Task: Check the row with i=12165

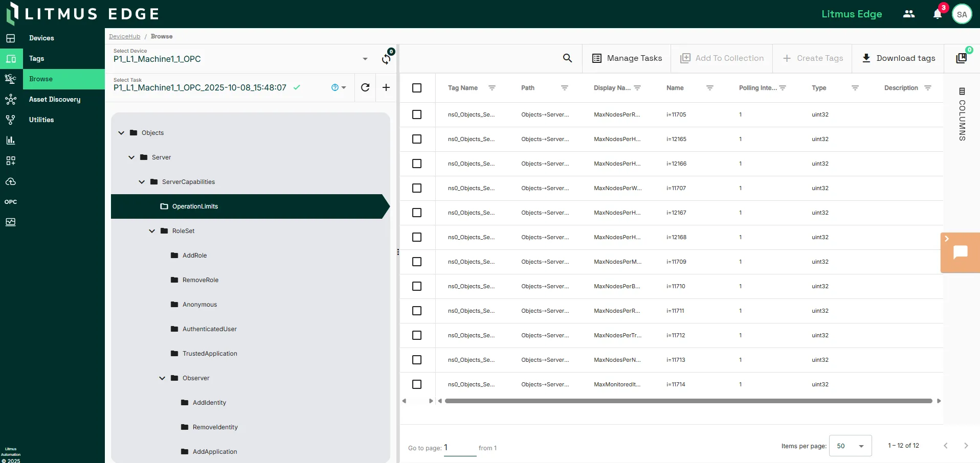Action: click(x=417, y=139)
